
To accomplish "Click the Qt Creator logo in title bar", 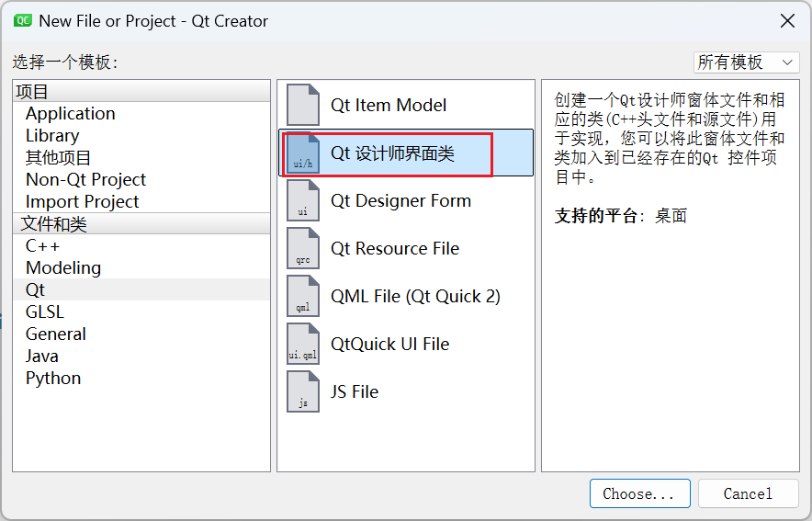I will [x=23, y=21].
